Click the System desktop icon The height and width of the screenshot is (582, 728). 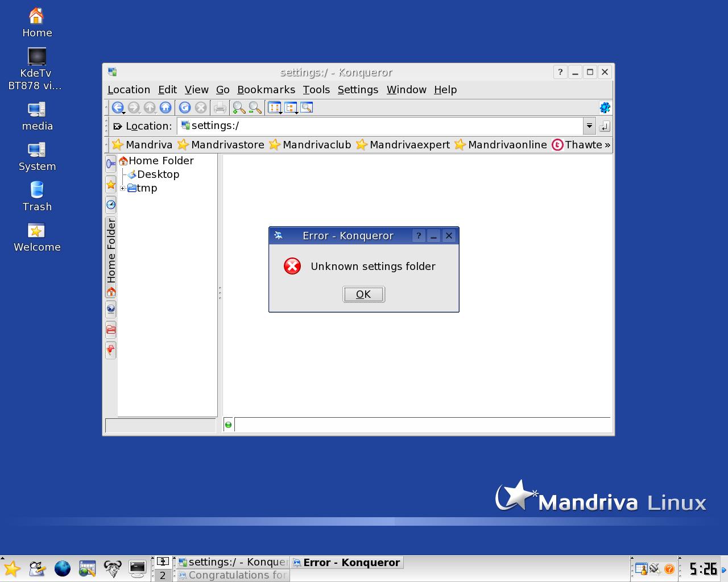point(37,157)
